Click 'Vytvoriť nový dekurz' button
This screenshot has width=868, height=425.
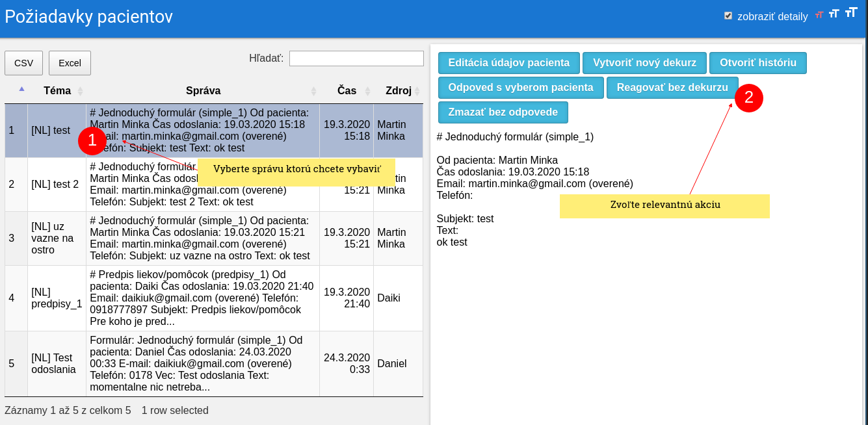pos(644,63)
